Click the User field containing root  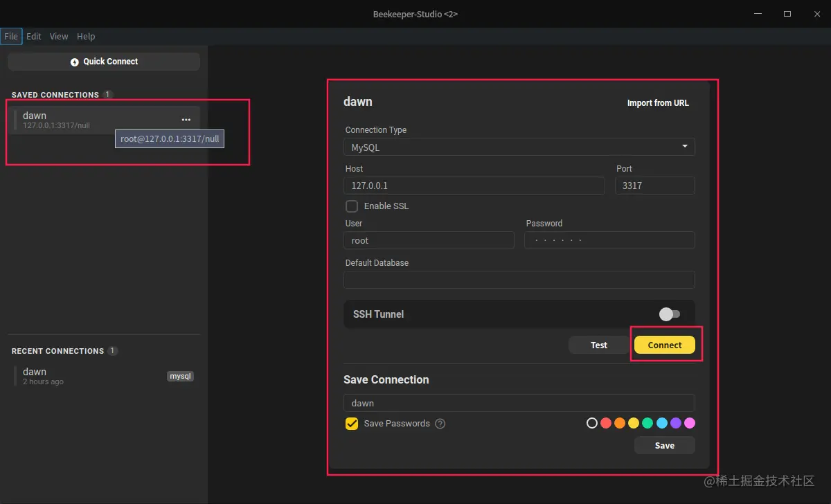[x=429, y=240]
